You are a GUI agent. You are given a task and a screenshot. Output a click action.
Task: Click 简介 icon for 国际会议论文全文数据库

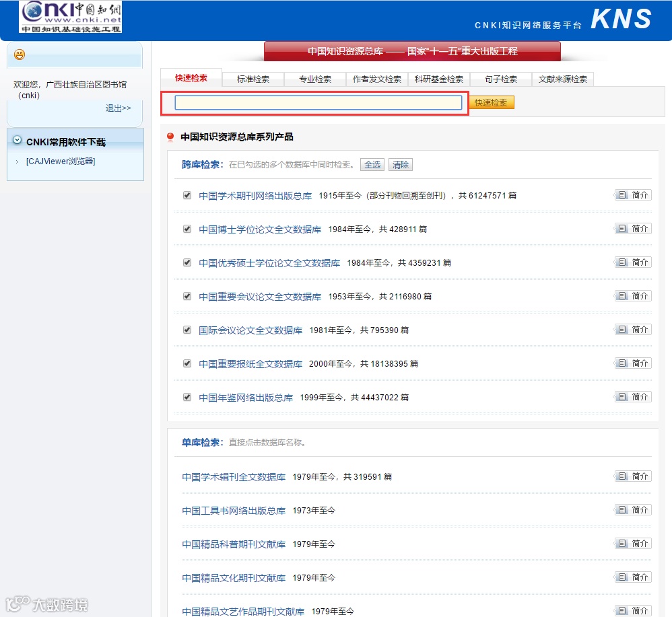click(633, 330)
